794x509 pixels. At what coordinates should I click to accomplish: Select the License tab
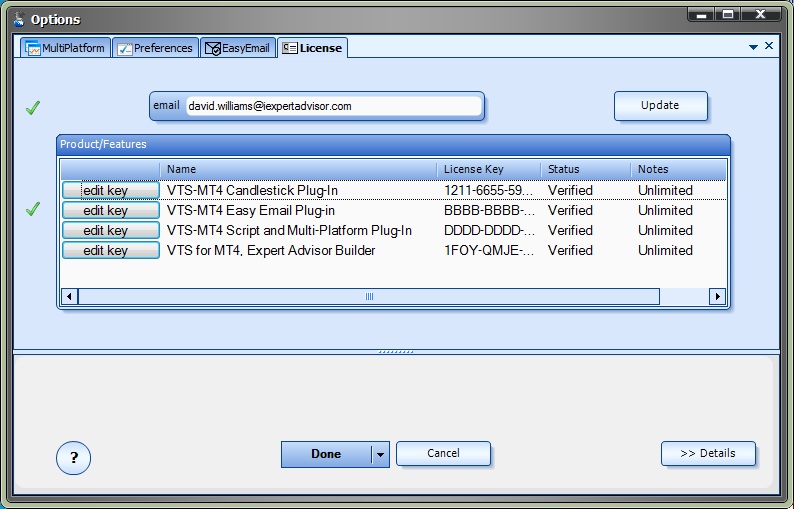tap(312, 48)
